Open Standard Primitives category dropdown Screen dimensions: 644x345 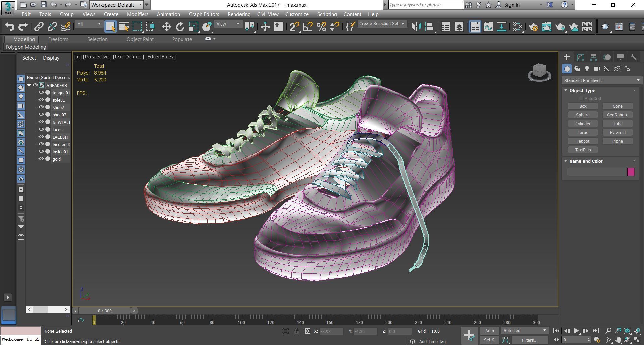click(x=602, y=80)
